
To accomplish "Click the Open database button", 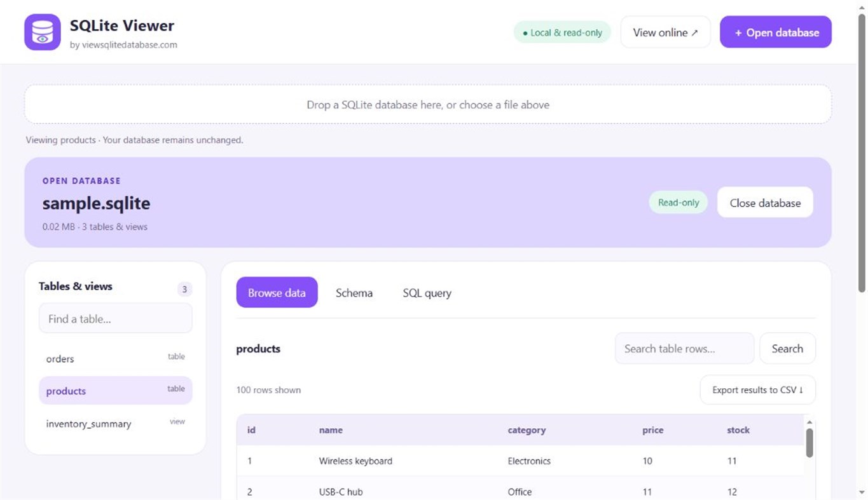I will coord(776,32).
